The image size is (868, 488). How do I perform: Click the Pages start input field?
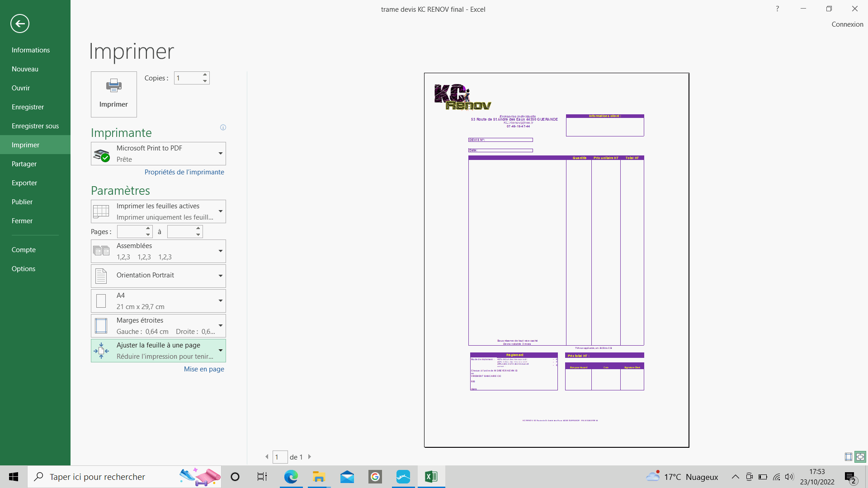click(131, 232)
